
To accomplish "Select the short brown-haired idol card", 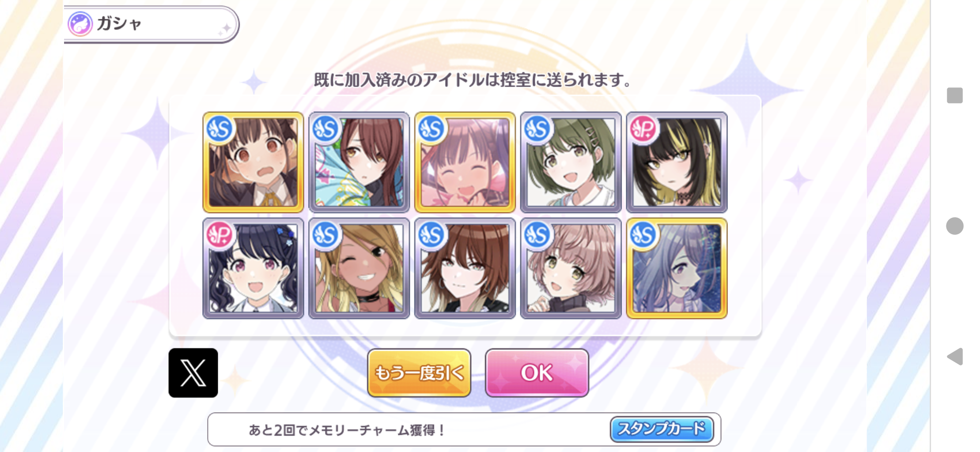I will 465,268.
